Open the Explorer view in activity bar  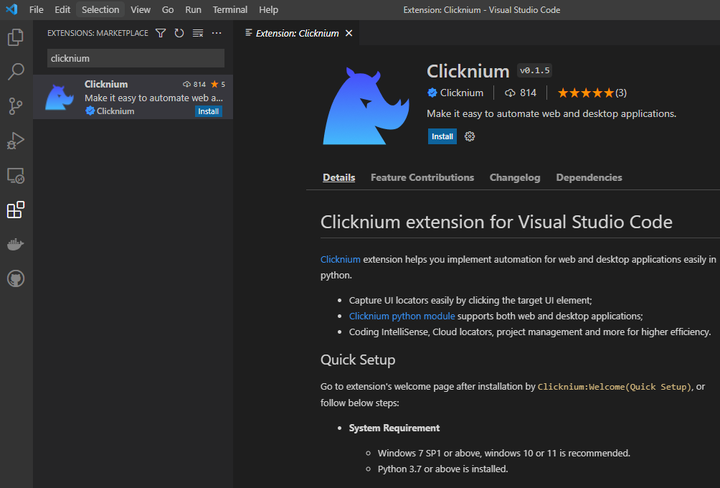[x=15, y=38]
